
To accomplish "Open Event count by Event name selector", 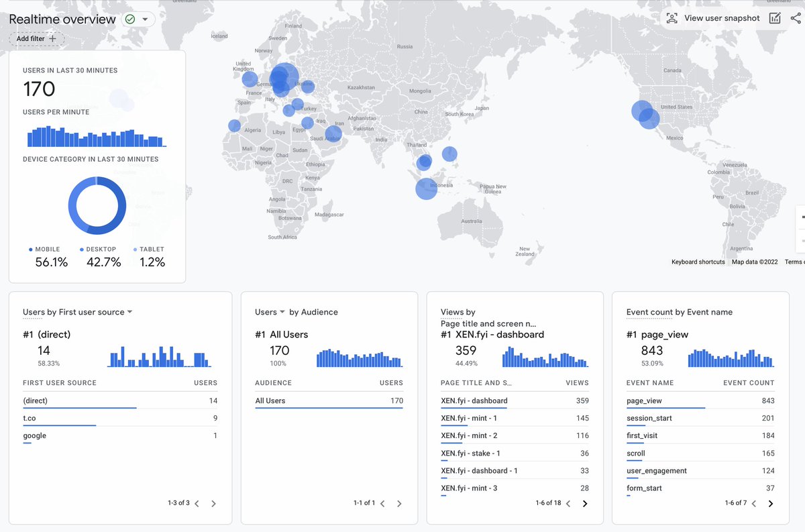I will [679, 312].
